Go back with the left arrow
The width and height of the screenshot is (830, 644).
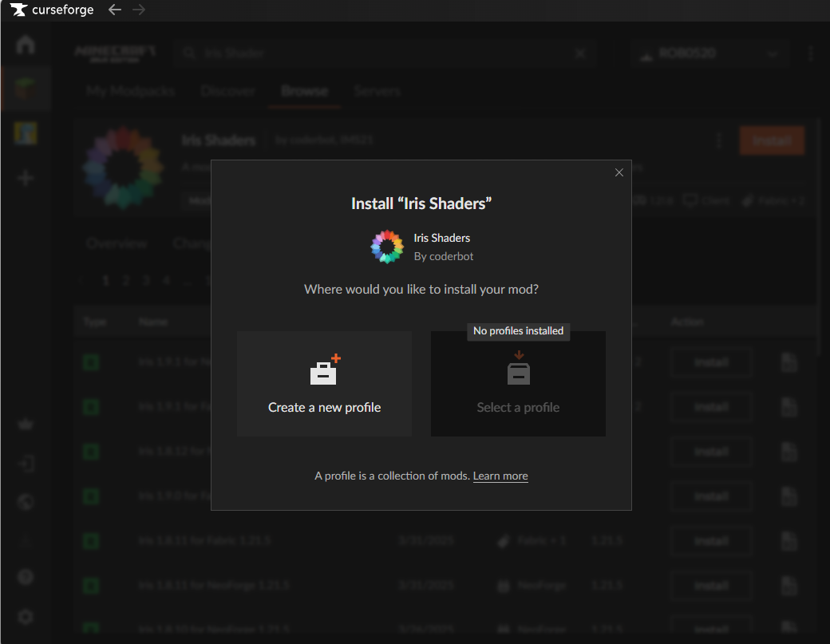click(x=115, y=10)
